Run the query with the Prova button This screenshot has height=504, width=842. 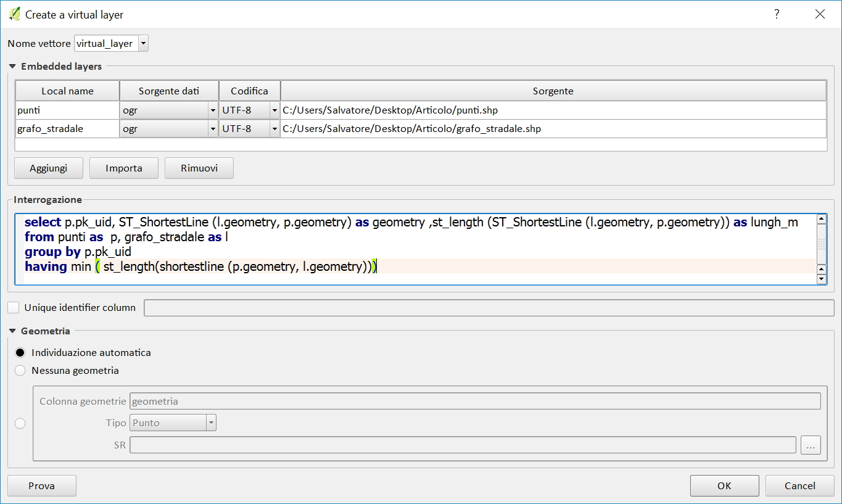[41, 485]
